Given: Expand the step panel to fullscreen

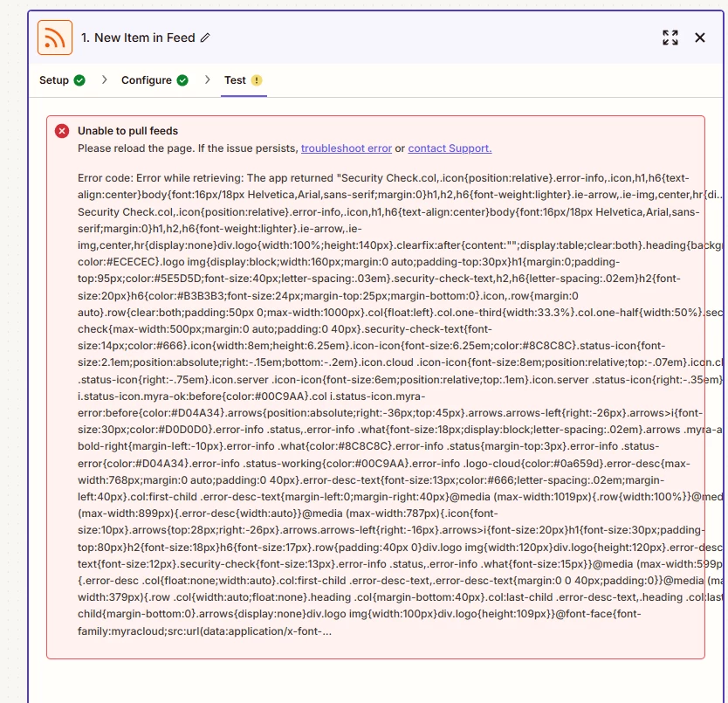Looking at the screenshot, I should click(x=670, y=38).
